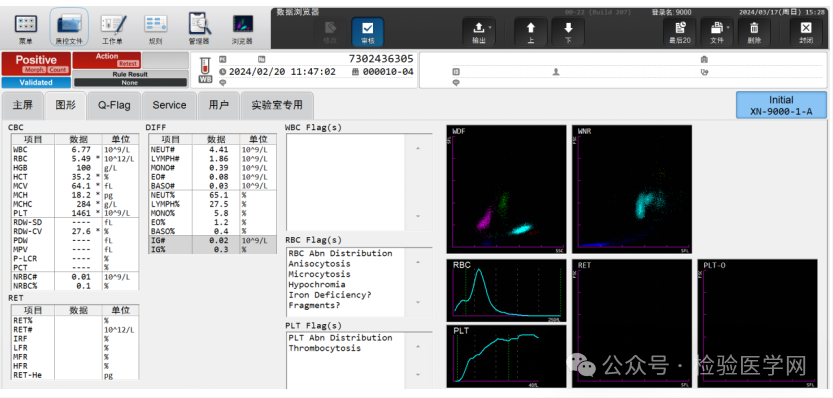Click the rack icon beside 000010-04
Image resolution: width=833 pixels, height=398 pixels.
(355, 72)
